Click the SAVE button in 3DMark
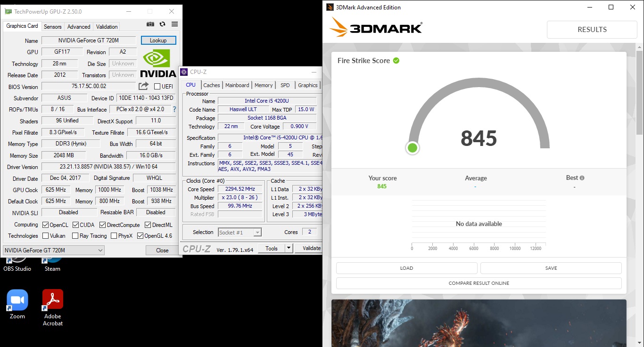Screen dimensions: 644x347 (551, 268)
